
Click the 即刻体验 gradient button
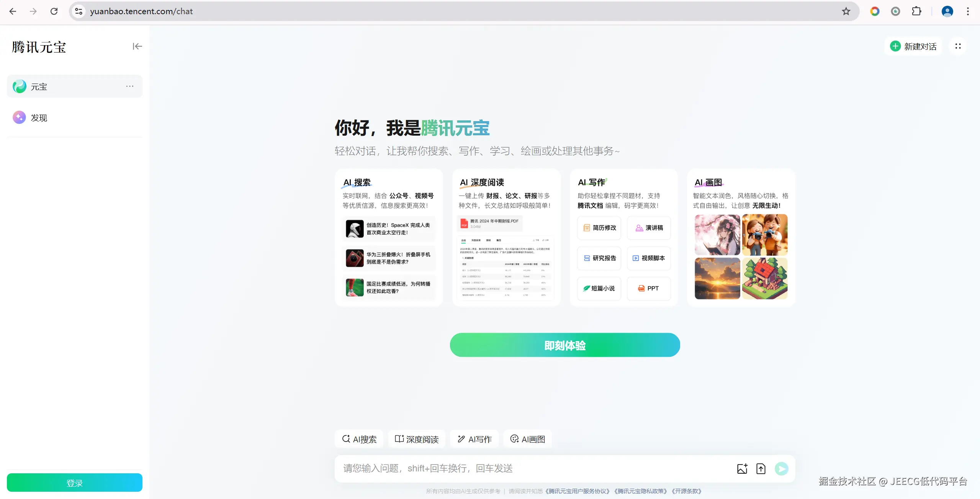(564, 345)
